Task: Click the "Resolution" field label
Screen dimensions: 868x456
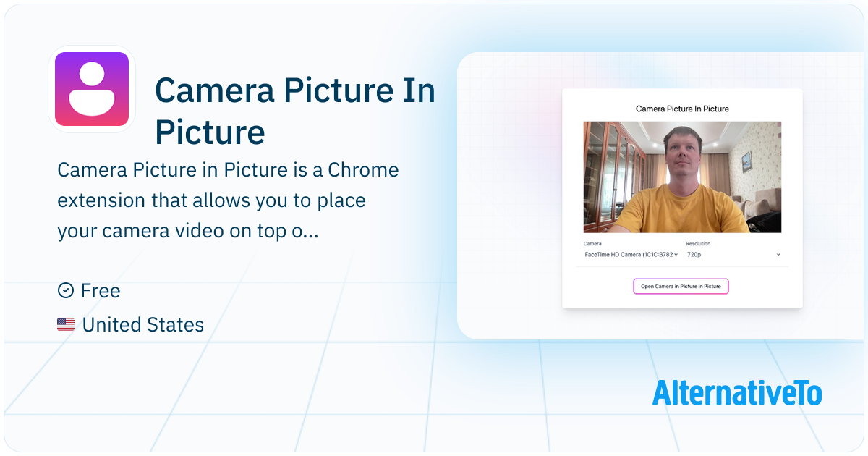Action: coord(698,244)
